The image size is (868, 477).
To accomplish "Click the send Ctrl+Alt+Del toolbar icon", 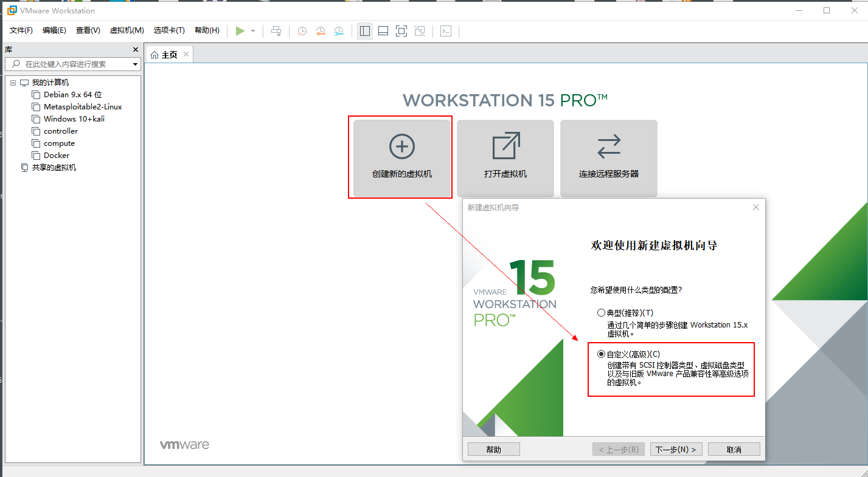I will (x=276, y=31).
